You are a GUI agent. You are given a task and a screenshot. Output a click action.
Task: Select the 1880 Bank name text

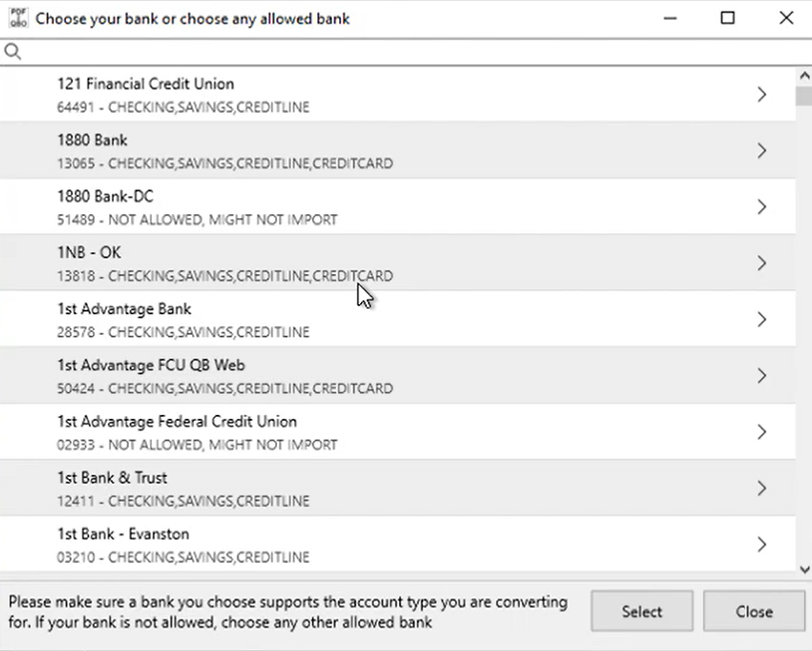coord(92,140)
